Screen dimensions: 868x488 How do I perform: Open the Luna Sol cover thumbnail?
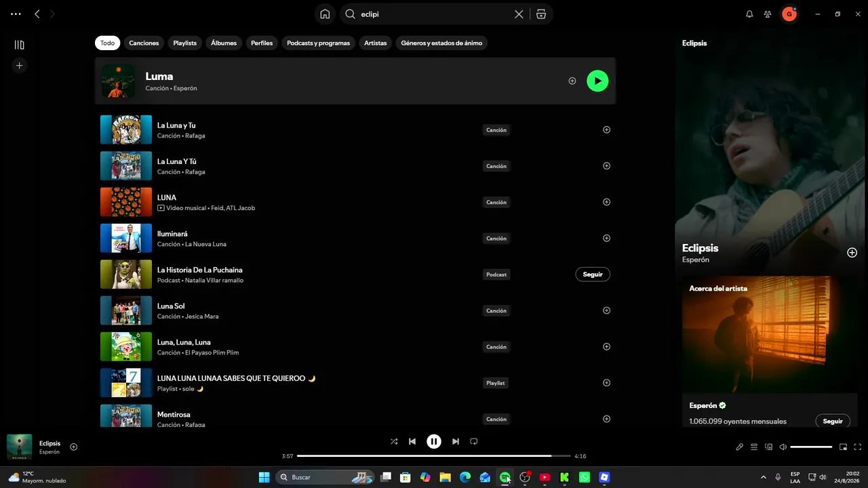tap(126, 310)
